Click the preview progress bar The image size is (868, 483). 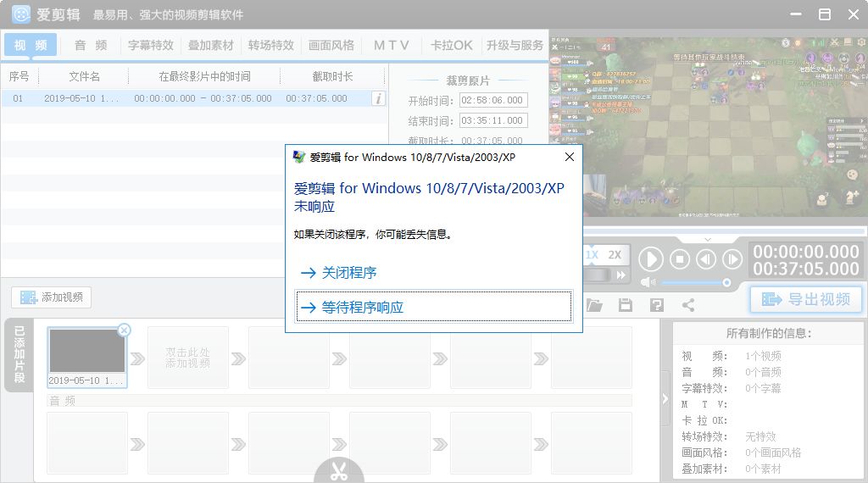coord(724,231)
